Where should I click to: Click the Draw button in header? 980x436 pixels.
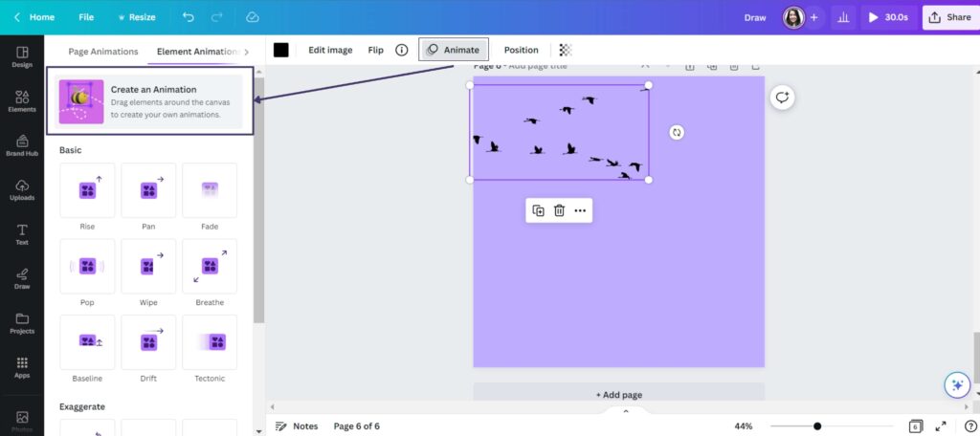click(755, 17)
